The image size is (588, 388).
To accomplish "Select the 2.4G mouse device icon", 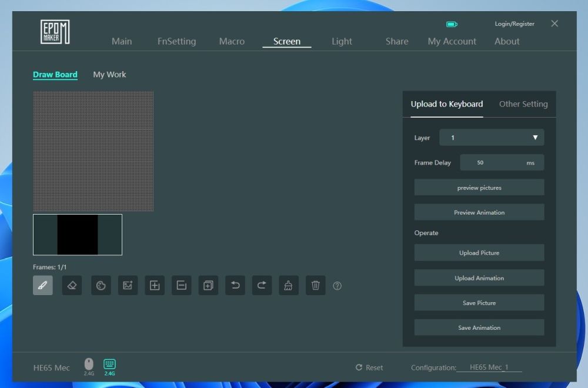I will [x=89, y=366].
